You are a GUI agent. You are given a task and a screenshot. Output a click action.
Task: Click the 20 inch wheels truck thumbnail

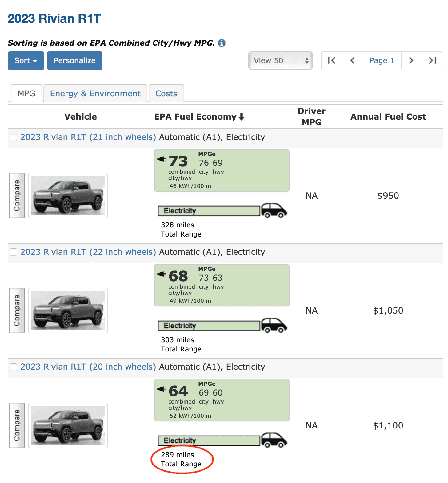point(68,425)
